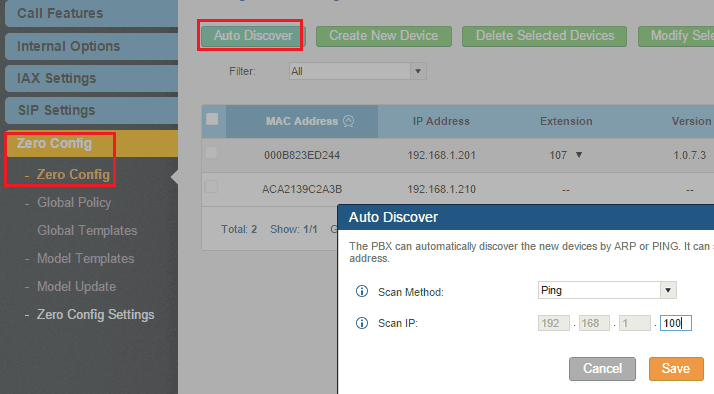Click the third Scan IP octet field

point(635,323)
